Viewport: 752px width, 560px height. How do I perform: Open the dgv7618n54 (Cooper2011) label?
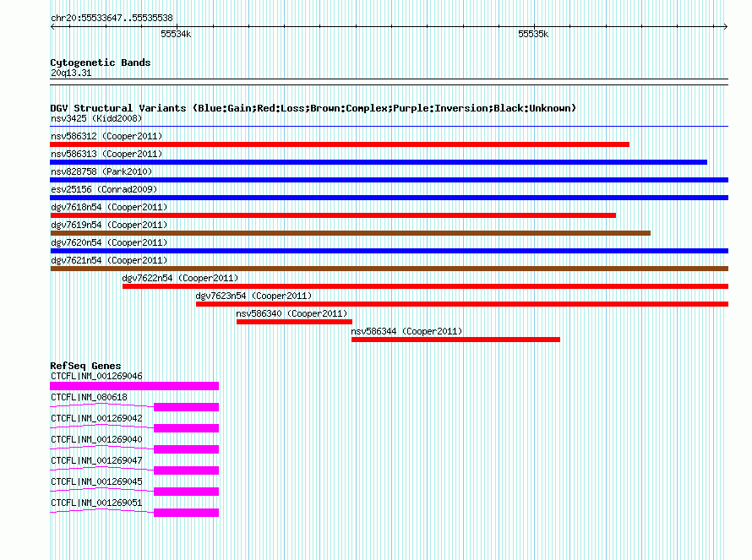tap(109, 207)
